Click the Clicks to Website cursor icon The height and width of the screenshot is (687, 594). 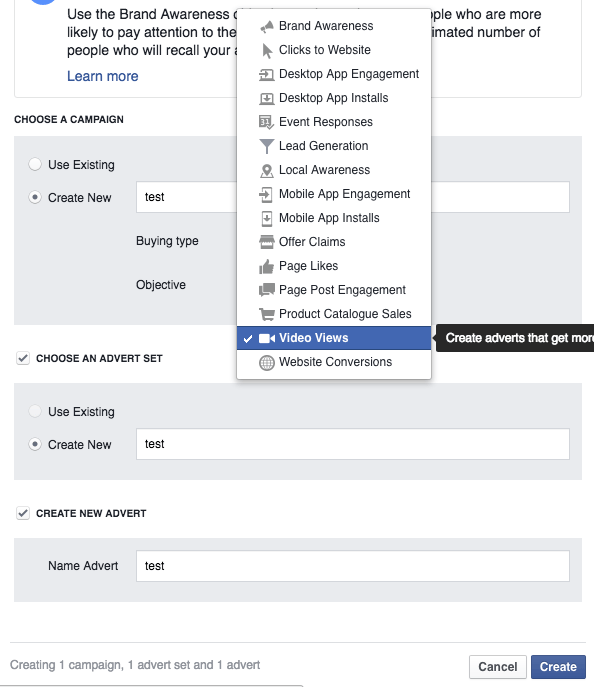click(266, 50)
